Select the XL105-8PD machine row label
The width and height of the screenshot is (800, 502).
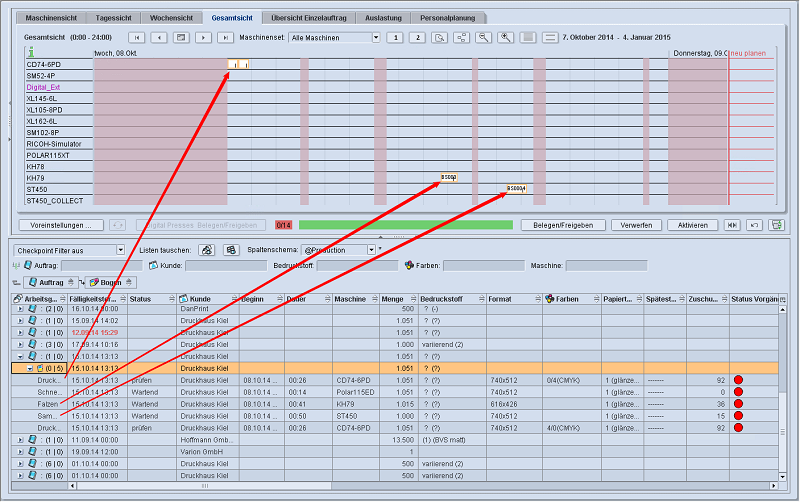pyautogui.click(x=44, y=110)
